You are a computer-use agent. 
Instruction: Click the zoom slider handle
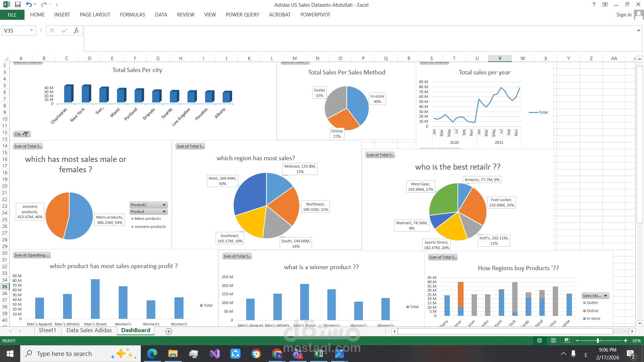pyautogui.click(x=598, y=341)
